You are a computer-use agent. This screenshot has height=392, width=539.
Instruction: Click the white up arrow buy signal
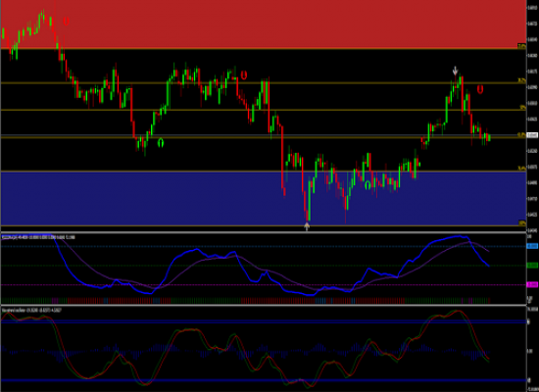tap(307, 226)
